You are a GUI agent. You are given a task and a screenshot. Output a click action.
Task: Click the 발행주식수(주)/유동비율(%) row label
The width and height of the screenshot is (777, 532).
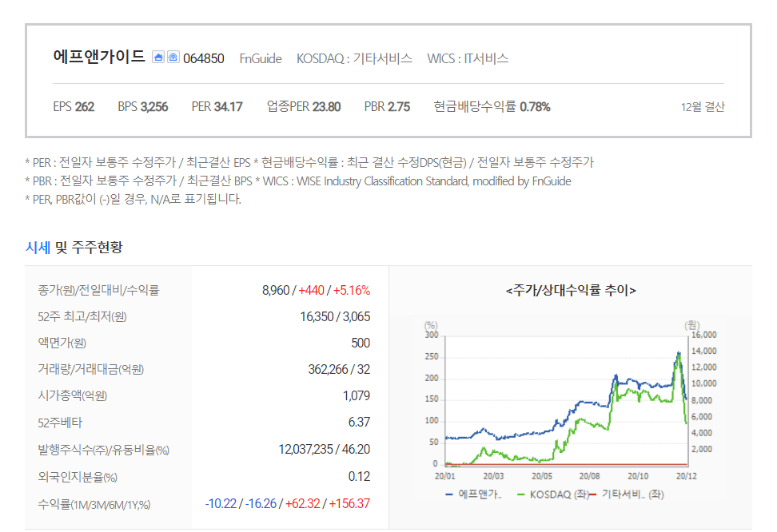[x=104, y=450]
